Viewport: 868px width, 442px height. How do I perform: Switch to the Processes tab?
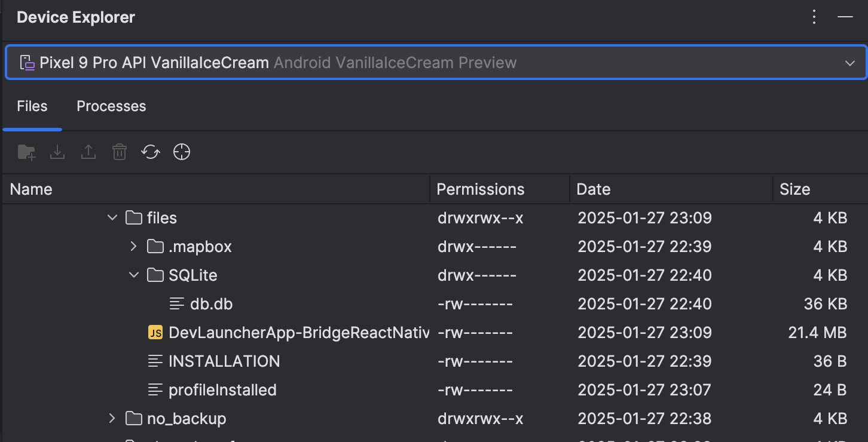point(111,106)
